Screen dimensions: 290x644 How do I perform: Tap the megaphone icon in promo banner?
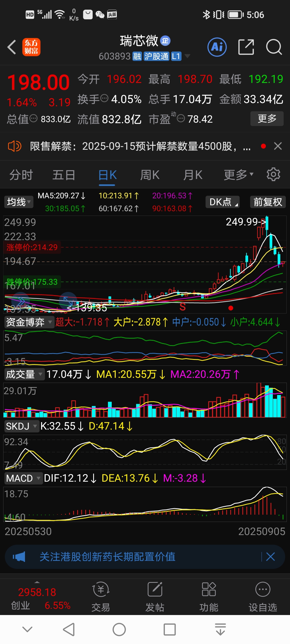coord(19,557)
